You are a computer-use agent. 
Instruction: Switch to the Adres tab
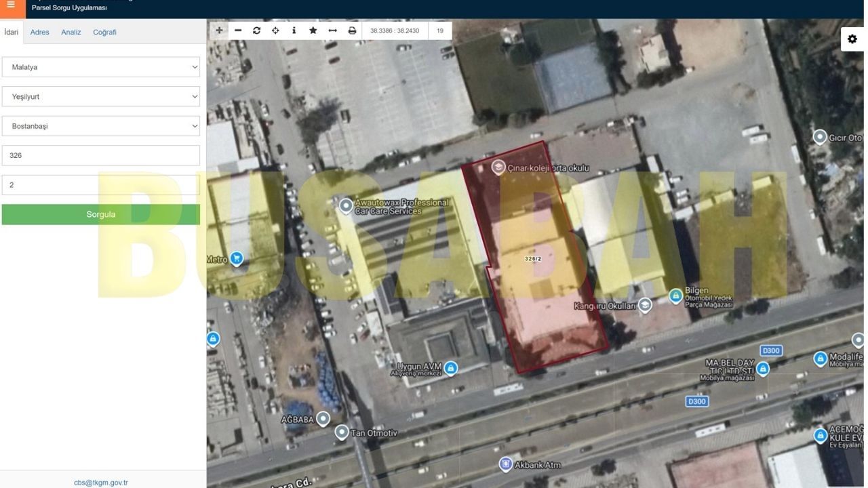(39, 32)
